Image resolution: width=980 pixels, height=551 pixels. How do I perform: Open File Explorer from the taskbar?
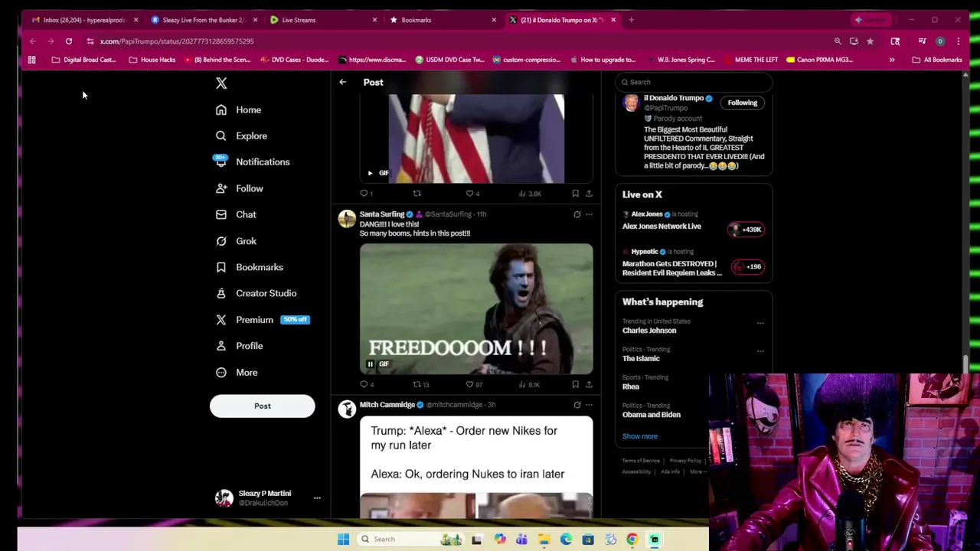pyautogui.click(x=544, y=540)
